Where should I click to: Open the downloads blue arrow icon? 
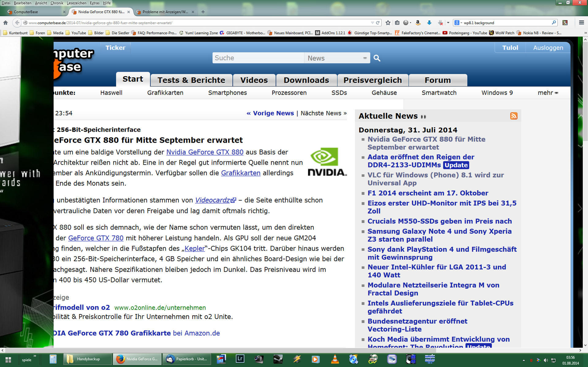(x=429, y=23)
